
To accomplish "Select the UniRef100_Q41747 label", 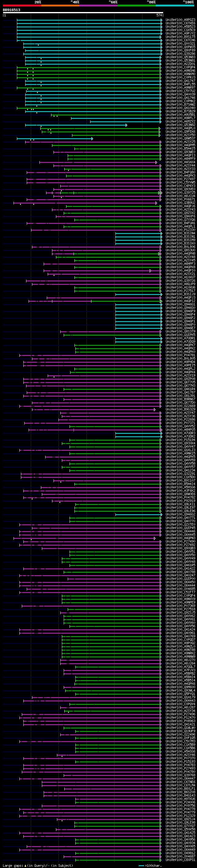I will [180, 81].
